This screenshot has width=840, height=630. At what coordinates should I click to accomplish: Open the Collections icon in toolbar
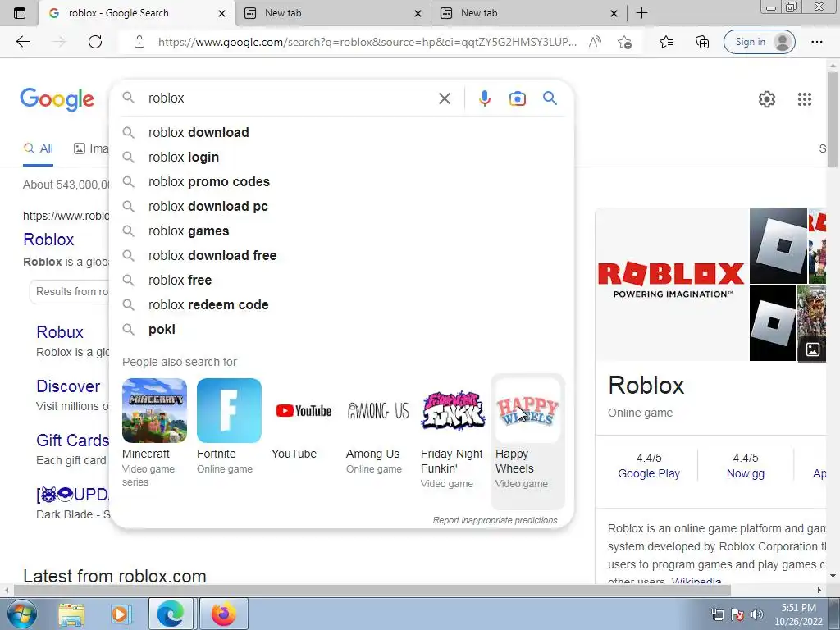(702, 42)
